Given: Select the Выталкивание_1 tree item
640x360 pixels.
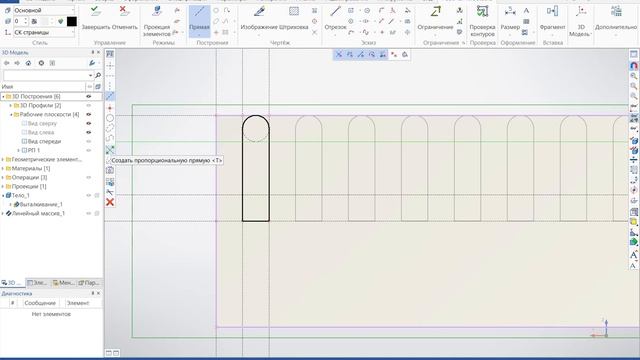Looking at the screenshot, I should pos(41,204).
